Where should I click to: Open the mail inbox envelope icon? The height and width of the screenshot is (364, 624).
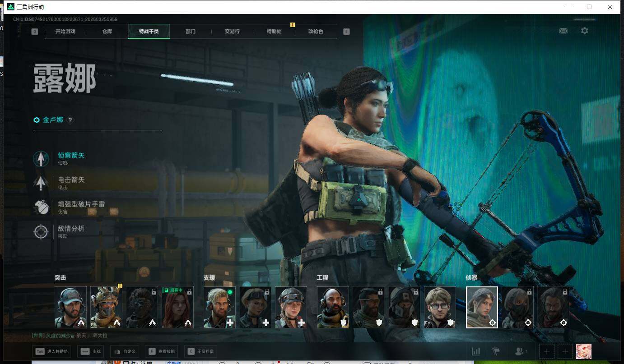click(563, 31)
